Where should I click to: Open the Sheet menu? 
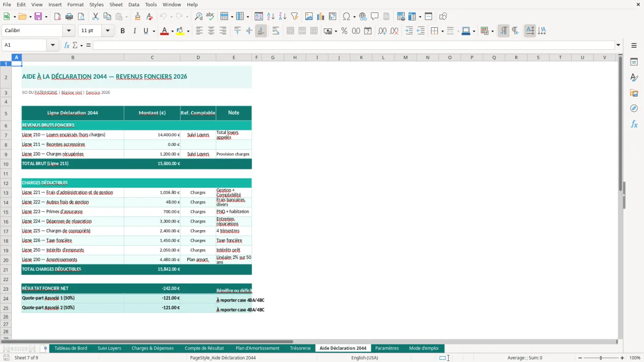[116, 4]
